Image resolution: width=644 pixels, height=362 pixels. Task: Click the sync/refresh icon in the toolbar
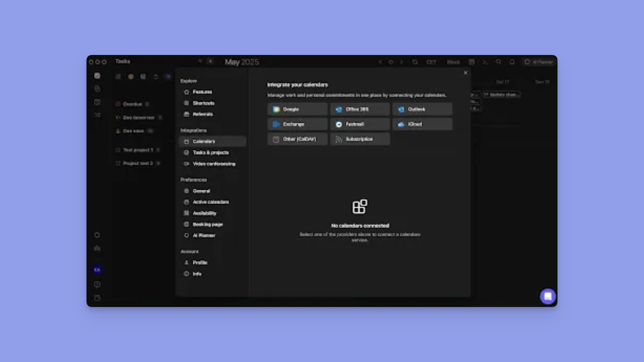[x=414, y=62]
